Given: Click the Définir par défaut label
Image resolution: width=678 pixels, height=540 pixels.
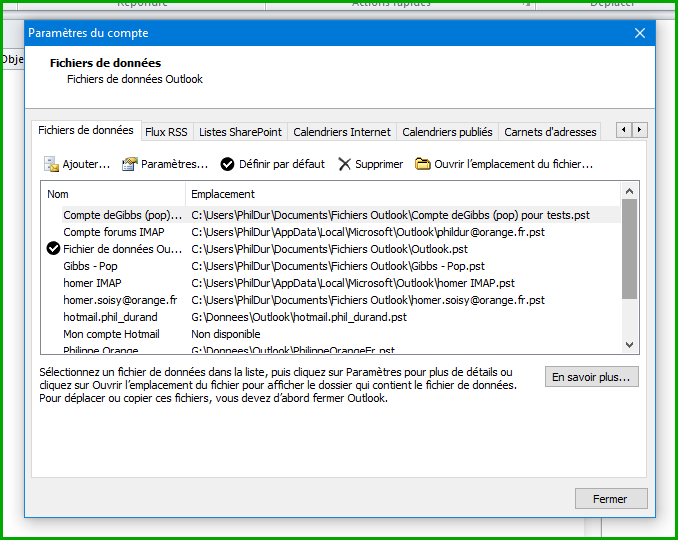Looking at the screenshot, I should pyautogui.click(x=282, y=164).
